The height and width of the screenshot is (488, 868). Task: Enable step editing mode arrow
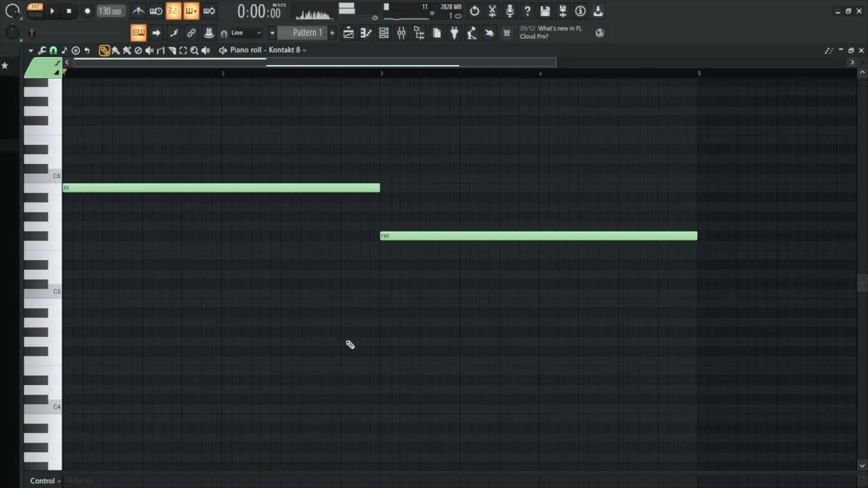(x=156, y=33)
